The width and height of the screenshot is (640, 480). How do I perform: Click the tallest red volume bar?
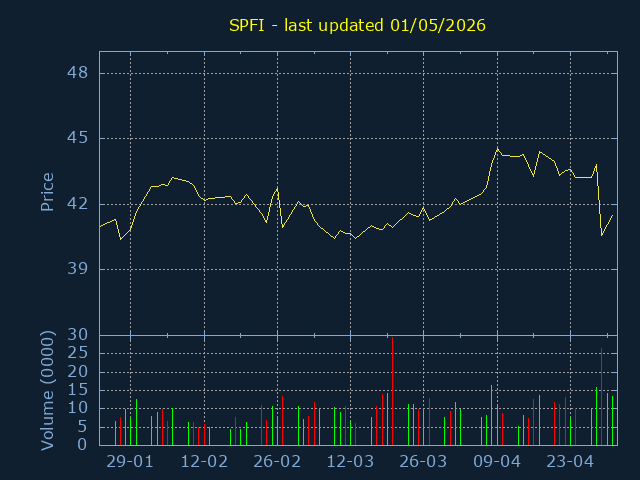[x=392, y=391]
